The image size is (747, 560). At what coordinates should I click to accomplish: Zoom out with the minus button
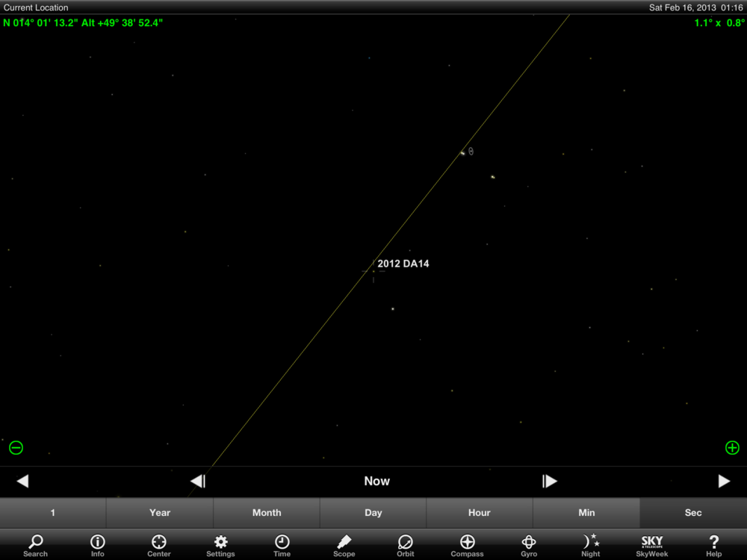16,448
